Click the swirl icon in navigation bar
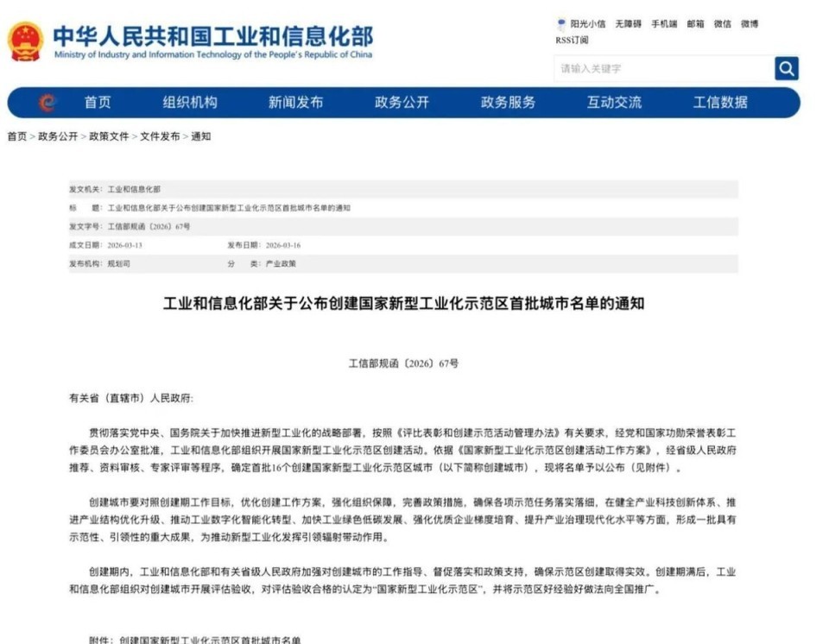Viewport: 829px width, 644px height. tap(47, 102)
